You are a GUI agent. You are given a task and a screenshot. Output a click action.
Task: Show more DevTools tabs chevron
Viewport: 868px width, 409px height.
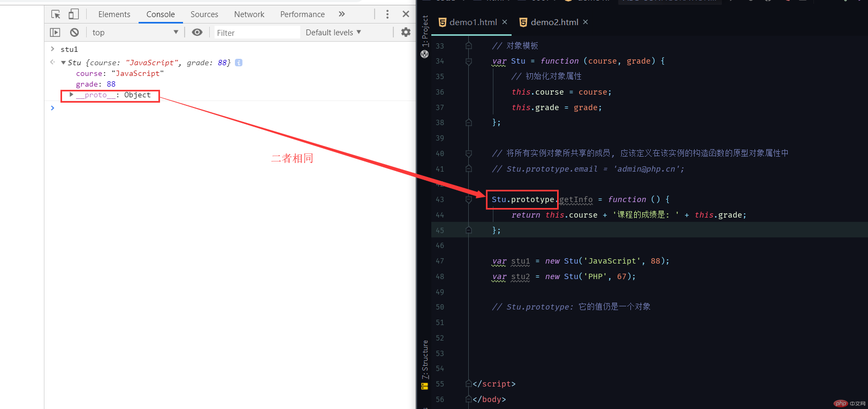342,14
